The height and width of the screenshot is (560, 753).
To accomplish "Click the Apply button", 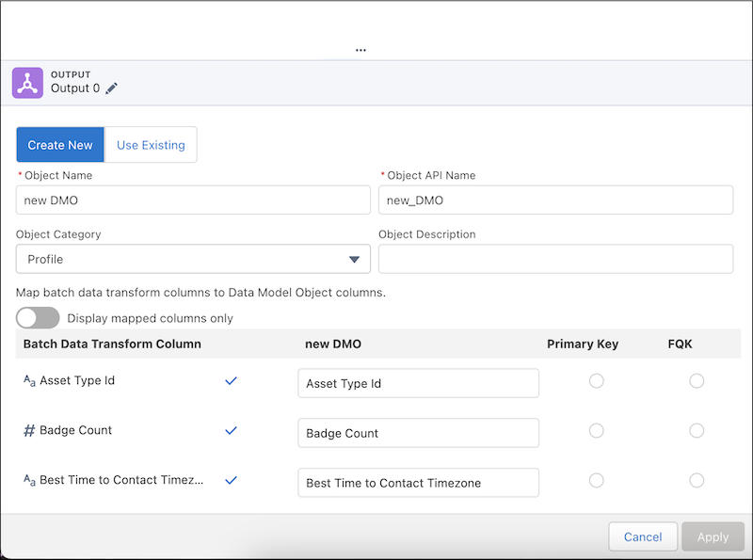I will (x=713, y=536).
